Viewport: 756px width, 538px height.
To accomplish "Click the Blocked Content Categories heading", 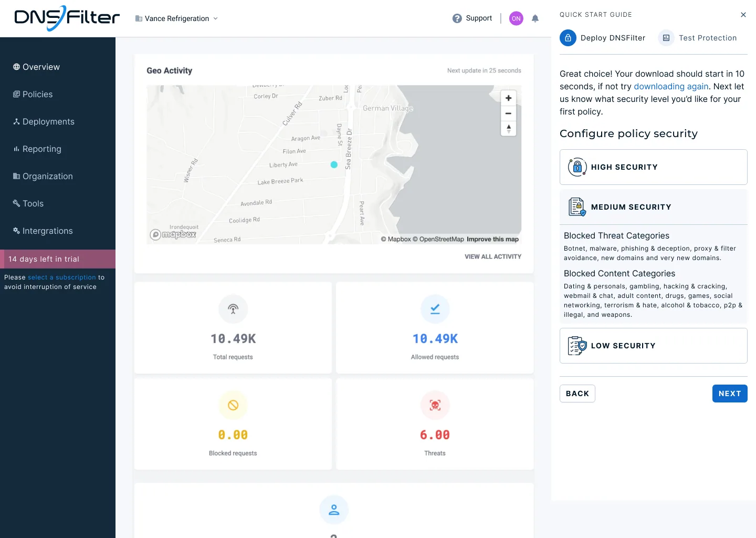I will click(619, 274).
